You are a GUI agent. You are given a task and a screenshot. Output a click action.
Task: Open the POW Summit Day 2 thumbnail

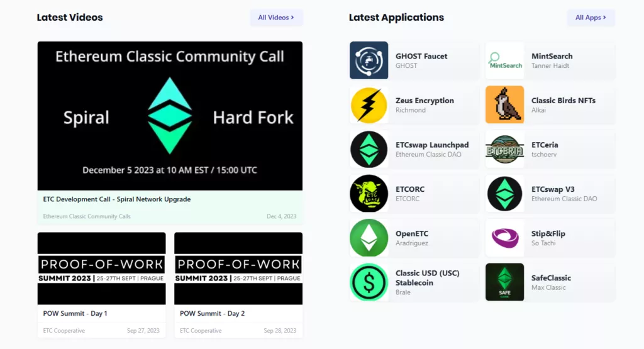238,269
